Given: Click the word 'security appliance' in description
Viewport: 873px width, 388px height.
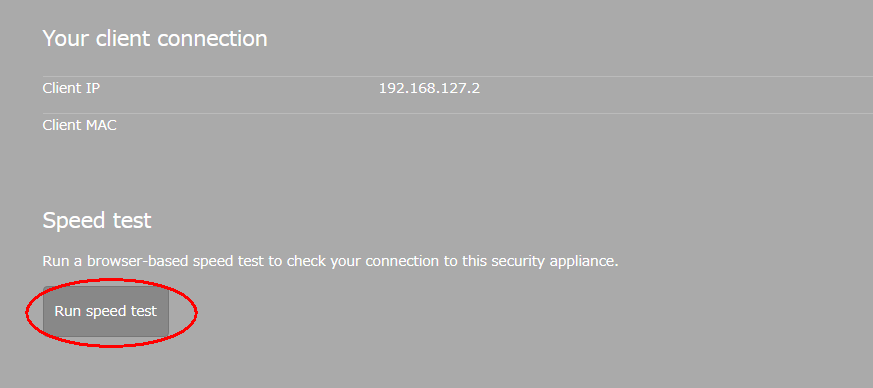Looking at the screenshot, I should click(x=557, y=261).
